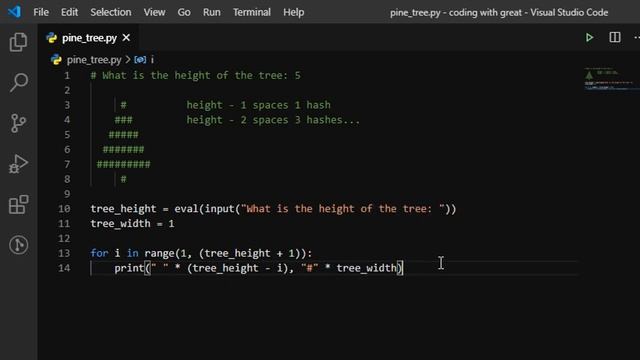Open the Edit menu
This screenshot has height=360, width=640.
click(x=69, y=12)
